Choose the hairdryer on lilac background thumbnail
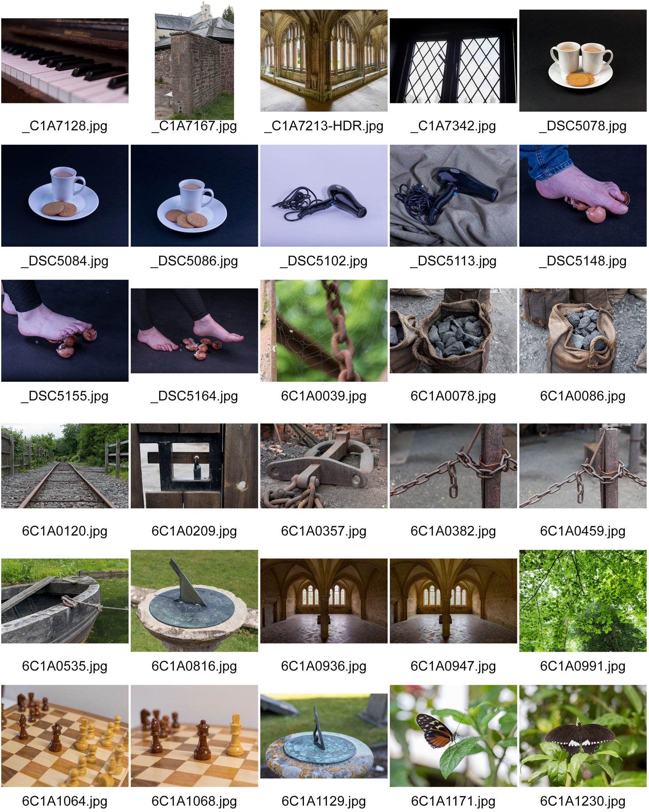The width and height of the screenshot is (649, 812). point(324,195)
